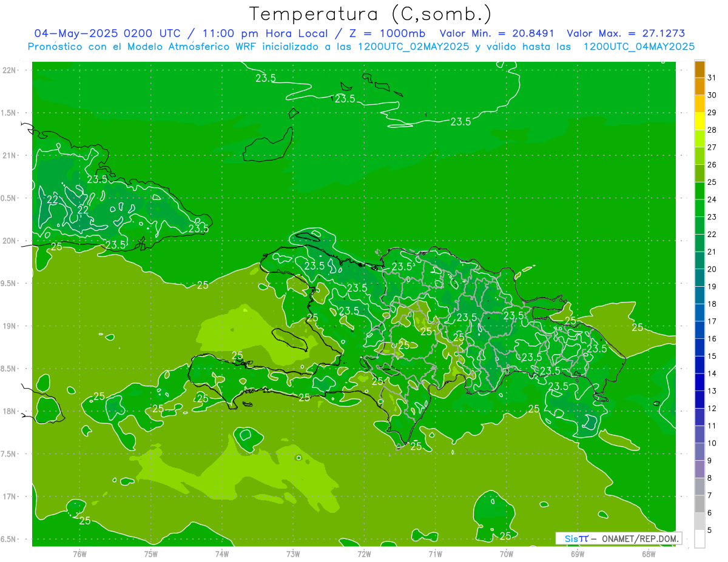Click the '1200UTC_02MAY2025' initialization time

click(x=413, y=47)
